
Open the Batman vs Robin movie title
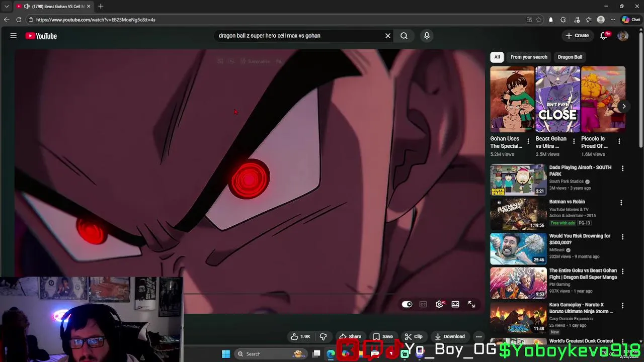567,202
